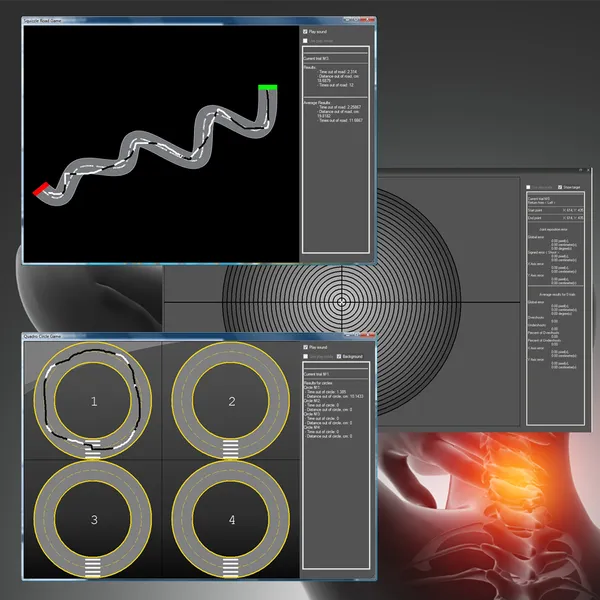600x600 pixels.
Task: Click the striped start crossing of circle 4
Action: coord(230,567)
